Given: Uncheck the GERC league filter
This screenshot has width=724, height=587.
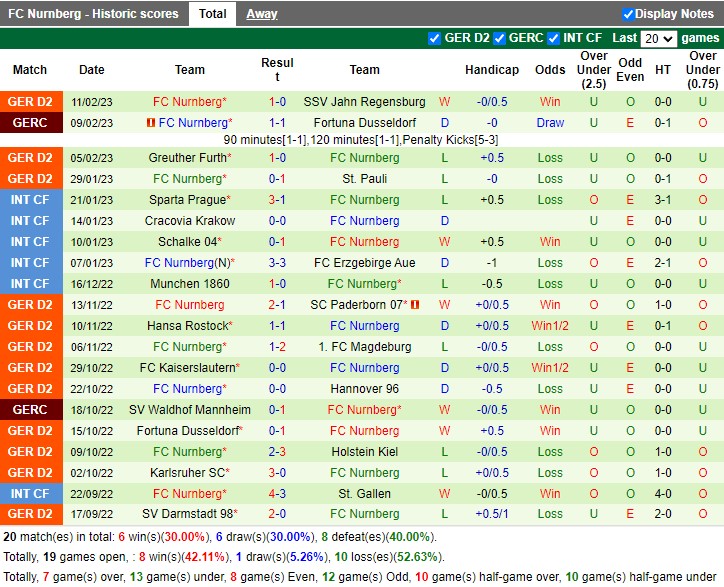Looking at the screenshot, I should click(499, 38).
